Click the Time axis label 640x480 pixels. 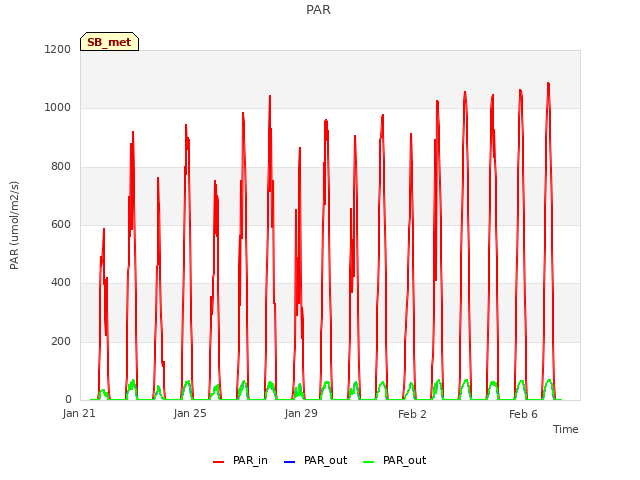coord(566,429)
